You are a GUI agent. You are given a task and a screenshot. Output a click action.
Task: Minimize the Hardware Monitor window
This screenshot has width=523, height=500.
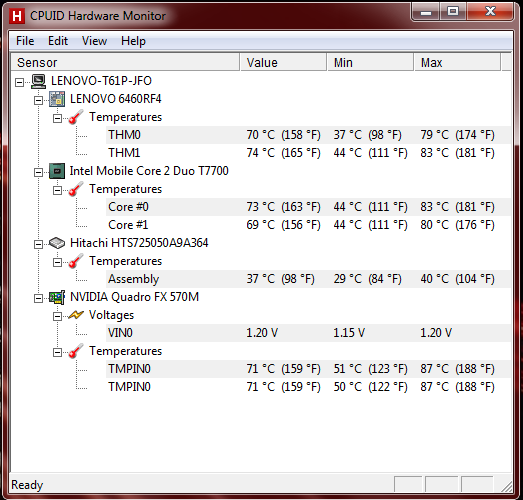426,12
